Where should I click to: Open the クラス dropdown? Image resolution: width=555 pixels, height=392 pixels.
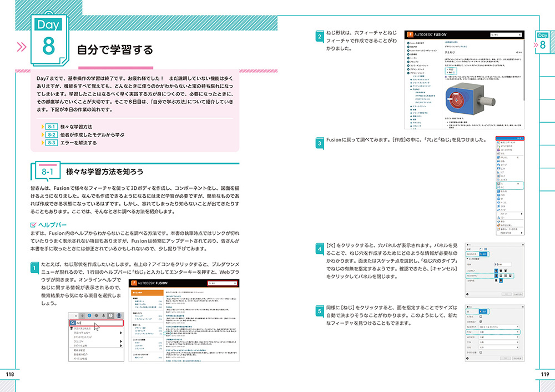[499, 343]
